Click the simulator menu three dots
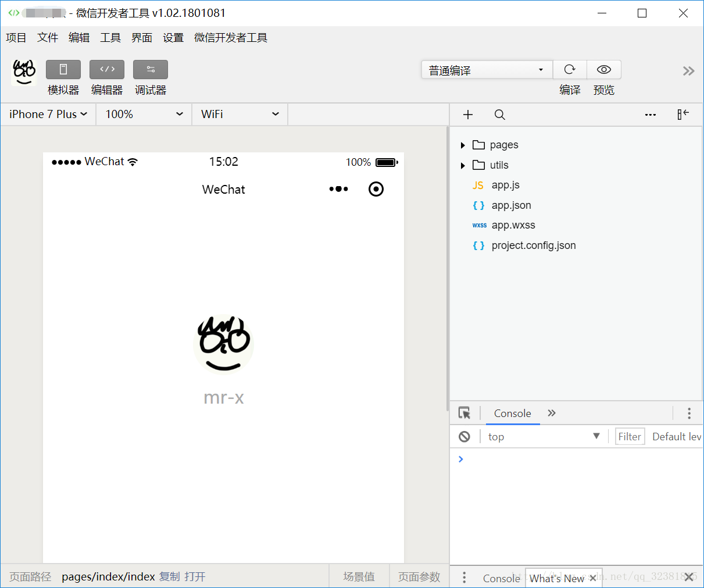 (338, 189)
